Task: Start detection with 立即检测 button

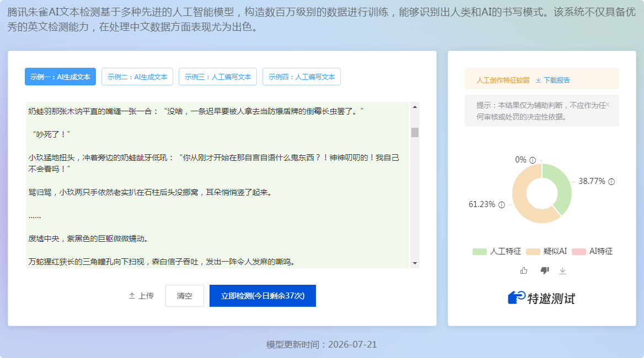Action: coord(262,296)
